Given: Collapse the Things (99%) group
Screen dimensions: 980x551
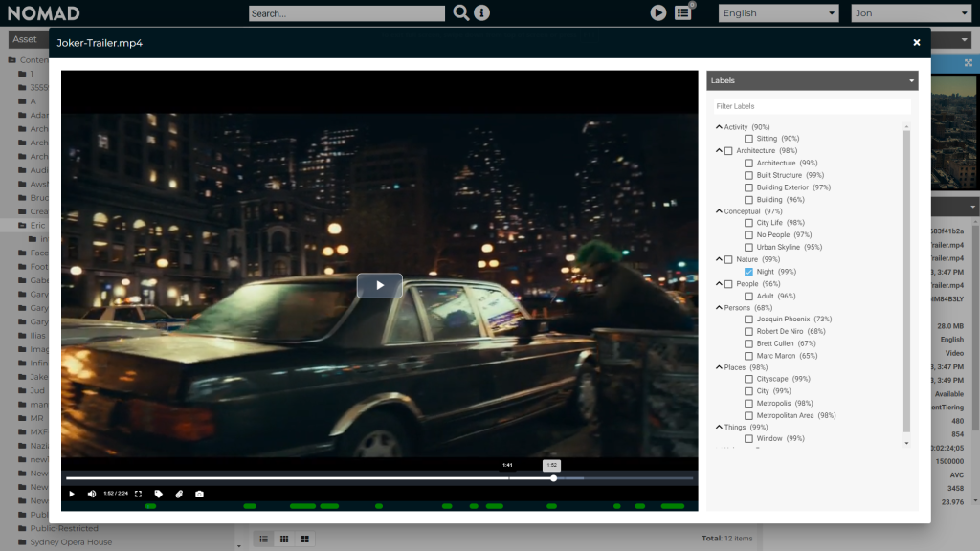Looking at the screenshot, I should (x=719, y=427).
